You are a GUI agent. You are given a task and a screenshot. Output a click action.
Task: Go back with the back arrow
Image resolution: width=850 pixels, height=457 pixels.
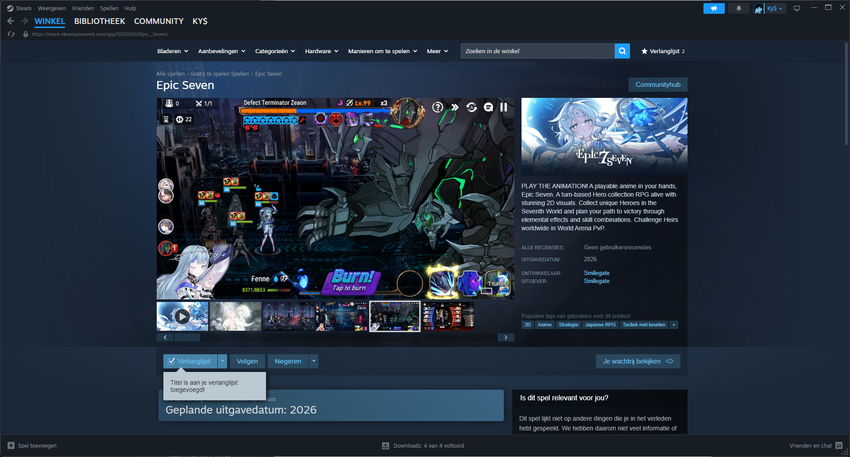click(10, 21)
